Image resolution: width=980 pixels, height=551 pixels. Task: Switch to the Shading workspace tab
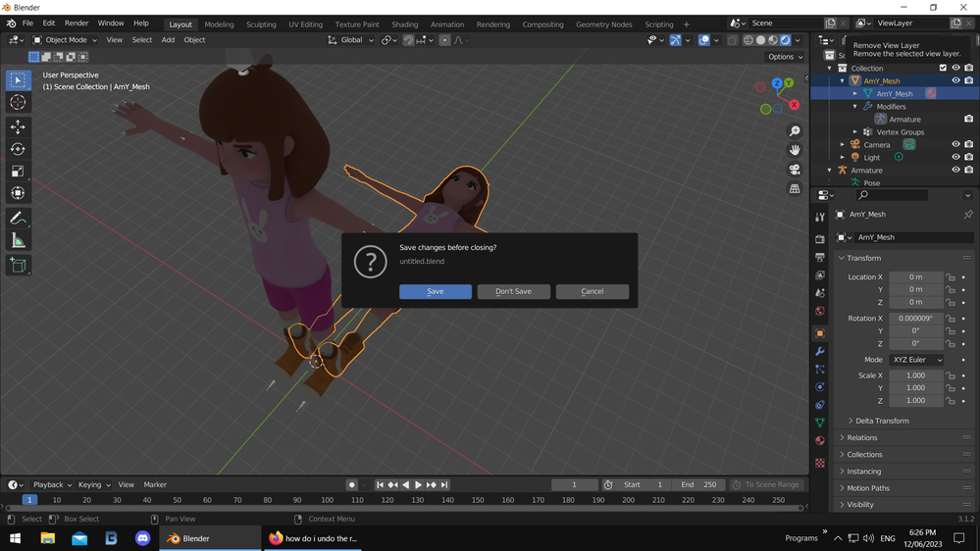404,25
